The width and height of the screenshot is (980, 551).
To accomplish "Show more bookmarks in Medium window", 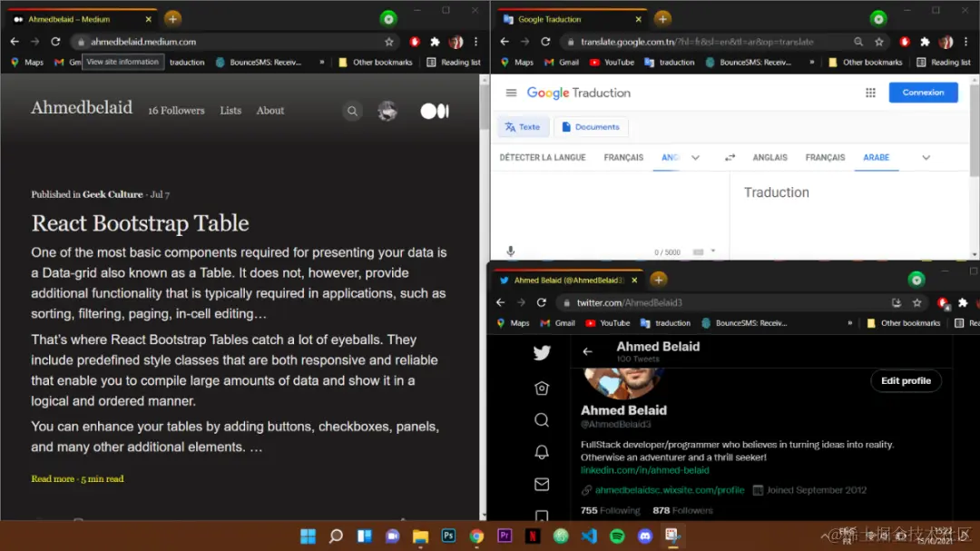I will click(322, 62).
